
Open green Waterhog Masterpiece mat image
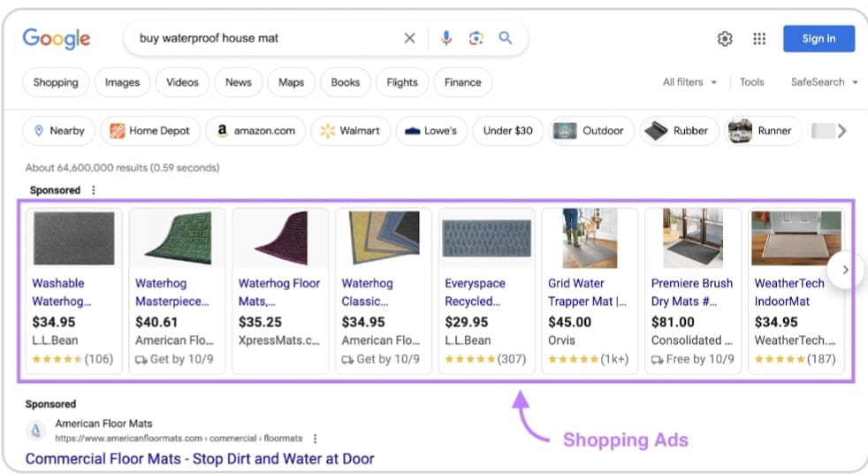177,239
